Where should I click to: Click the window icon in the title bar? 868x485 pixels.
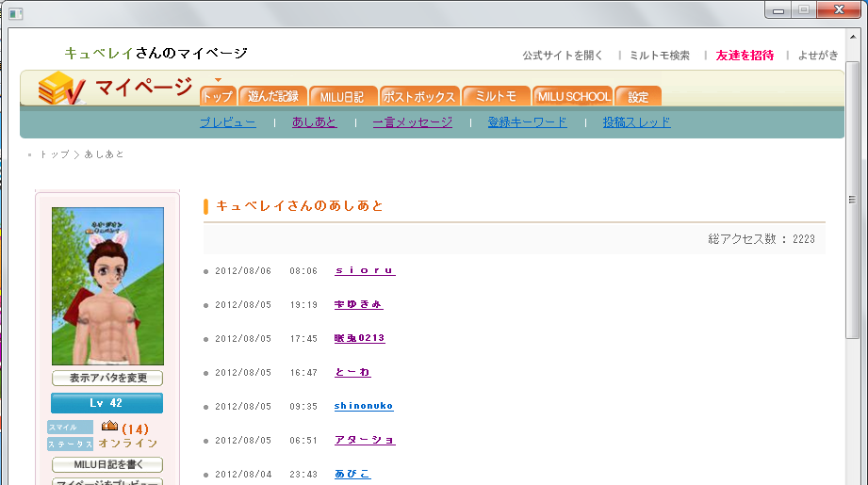15,13
